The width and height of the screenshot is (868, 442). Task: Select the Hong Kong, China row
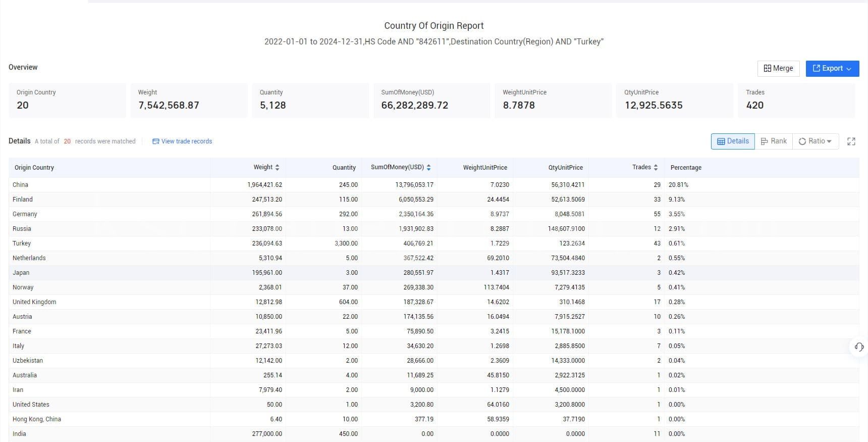coord(433,419)
